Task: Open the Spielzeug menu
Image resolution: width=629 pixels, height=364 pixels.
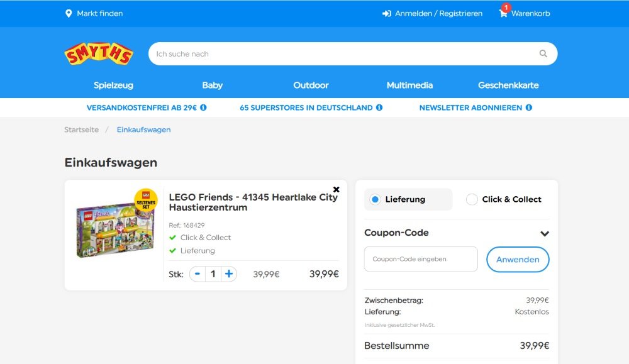Action: pyautogui.click(x=112, y=85)
